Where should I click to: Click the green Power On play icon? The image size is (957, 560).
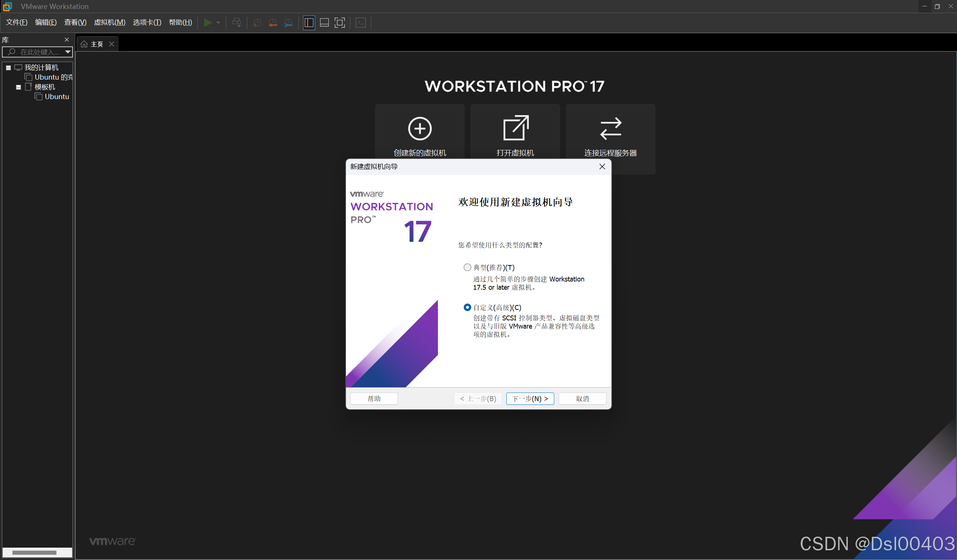[207, 23]
